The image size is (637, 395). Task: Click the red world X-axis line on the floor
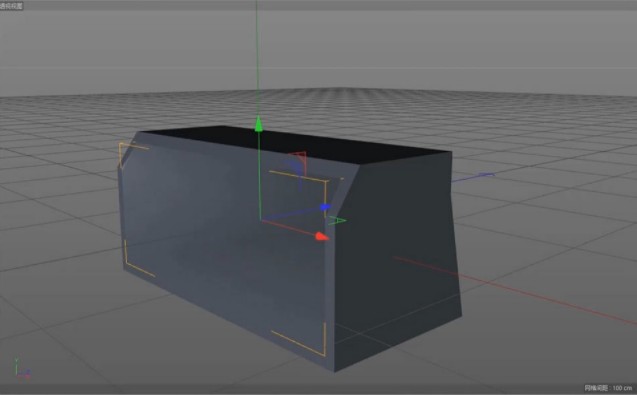coord(516,289)
